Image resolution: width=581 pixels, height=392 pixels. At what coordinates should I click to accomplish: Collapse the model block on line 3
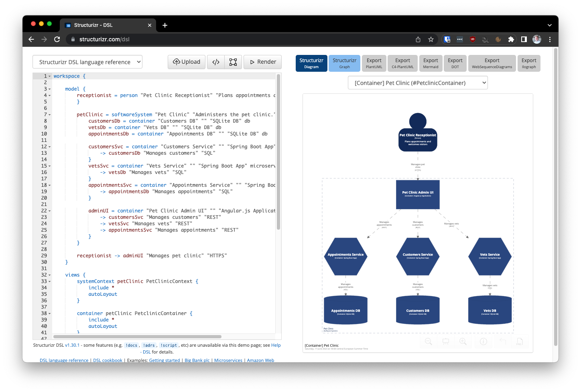click(x=50, y=89)
